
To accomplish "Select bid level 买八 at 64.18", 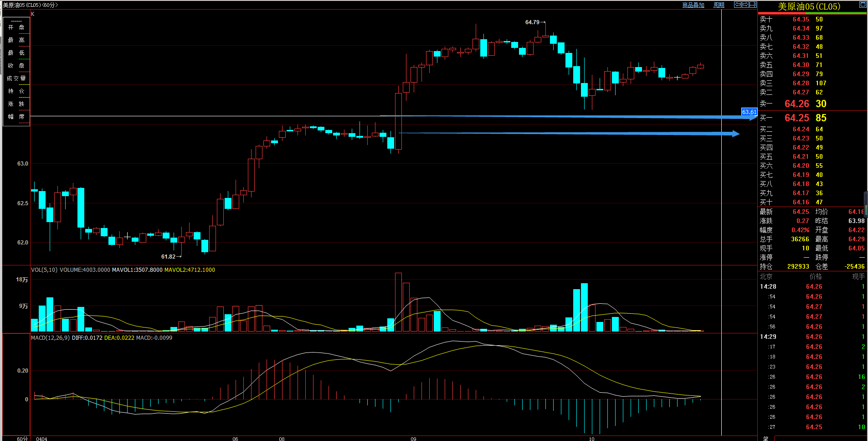I will (812, 184).
